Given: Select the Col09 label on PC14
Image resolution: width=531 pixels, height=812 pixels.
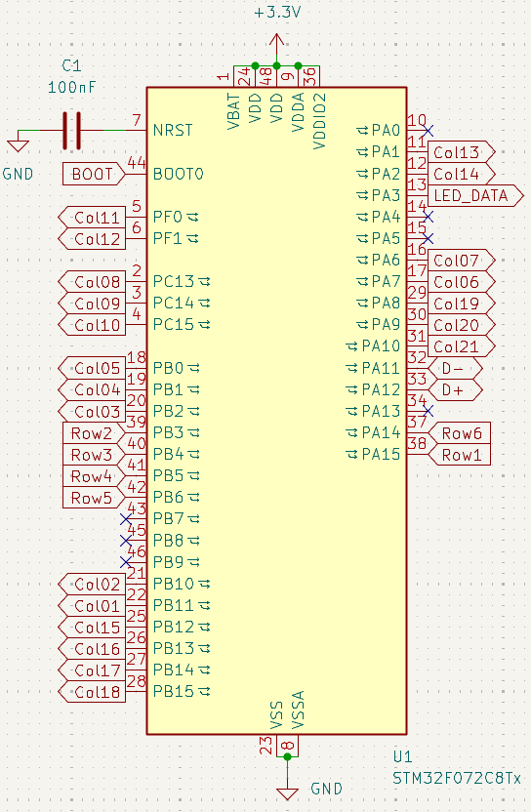Looking at the screenshot, I should point(92,304).
